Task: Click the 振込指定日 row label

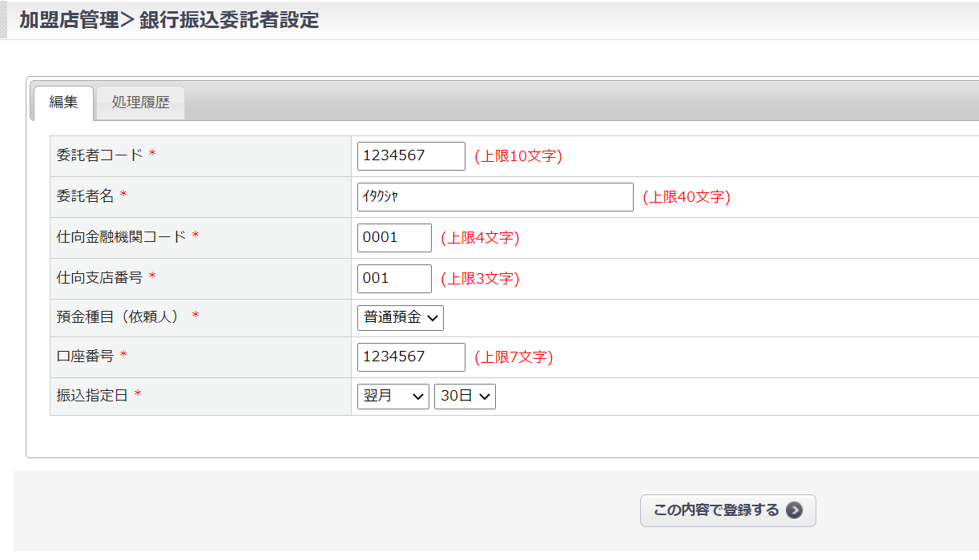Action: [92, 396]
